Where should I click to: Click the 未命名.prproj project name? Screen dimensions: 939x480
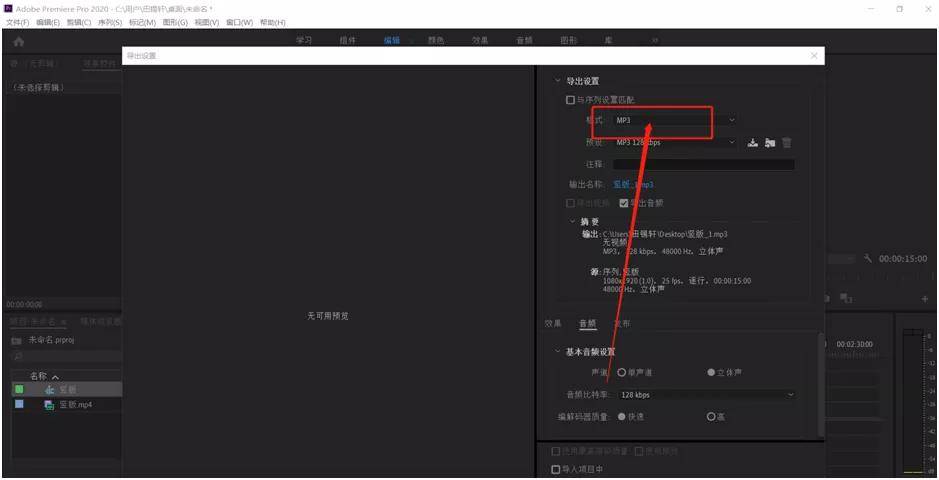pyautogui.click(x=52, y=340)
